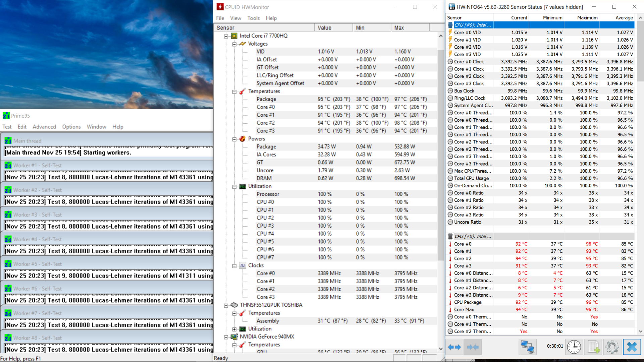Reset HWiNFO timer with clock icon
This screenshot has width=644, height=362.
(574, 347)
